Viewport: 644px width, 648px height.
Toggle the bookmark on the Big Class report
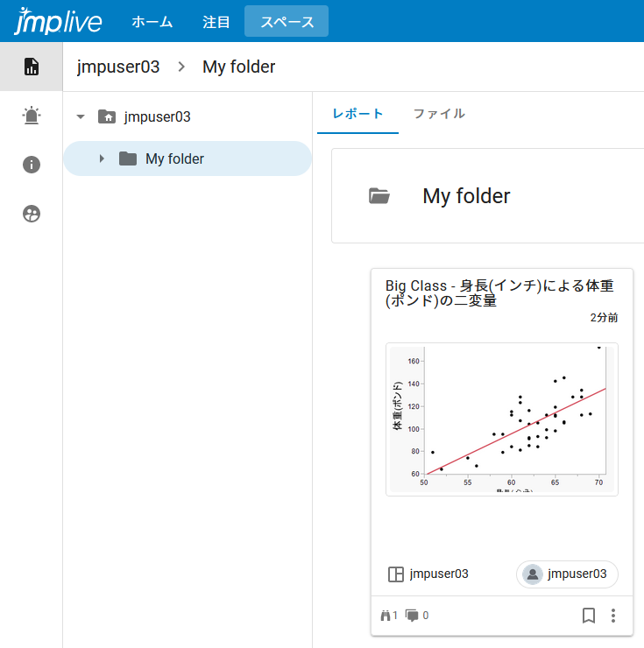[x=589, y=616]
